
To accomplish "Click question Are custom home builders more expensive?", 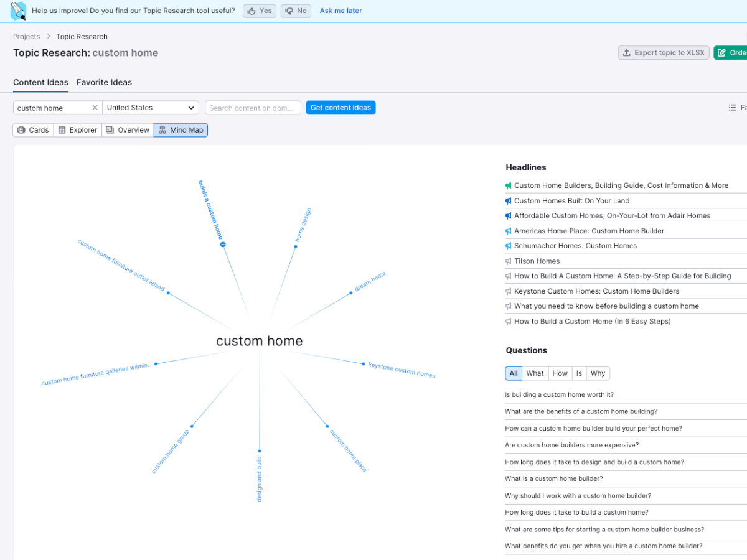I will (x=571, y=446).
